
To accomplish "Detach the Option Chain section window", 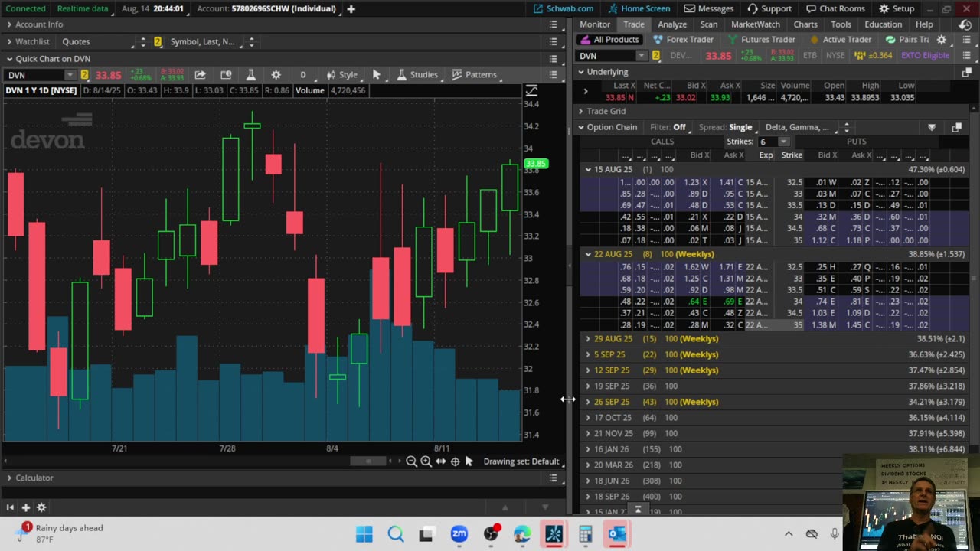I will pos(956,127).
